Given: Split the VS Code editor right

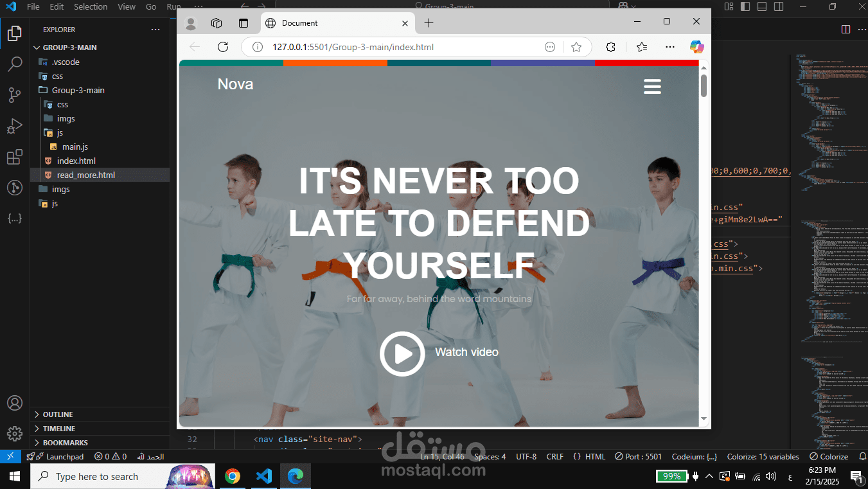Looking at the screenshot, I should tap(846, 30).
